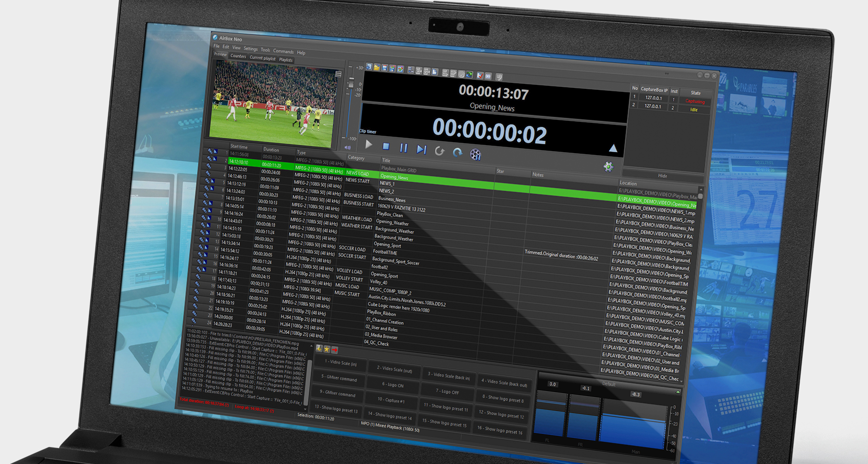
Task: Open playlist with the yellow folder icon
Action: click(x=377, y=67)
